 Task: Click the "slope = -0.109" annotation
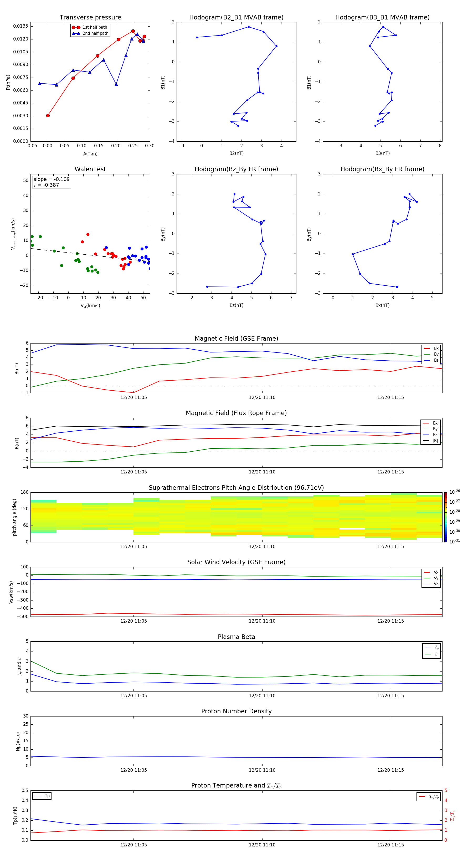click(52, 179)
